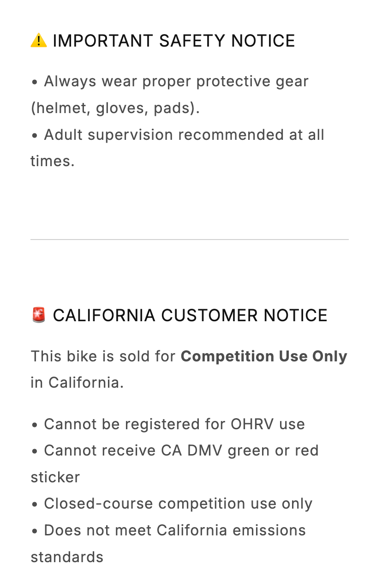
Task: Click the Cannot be registered bullet
Action: (x=174, y=424)
